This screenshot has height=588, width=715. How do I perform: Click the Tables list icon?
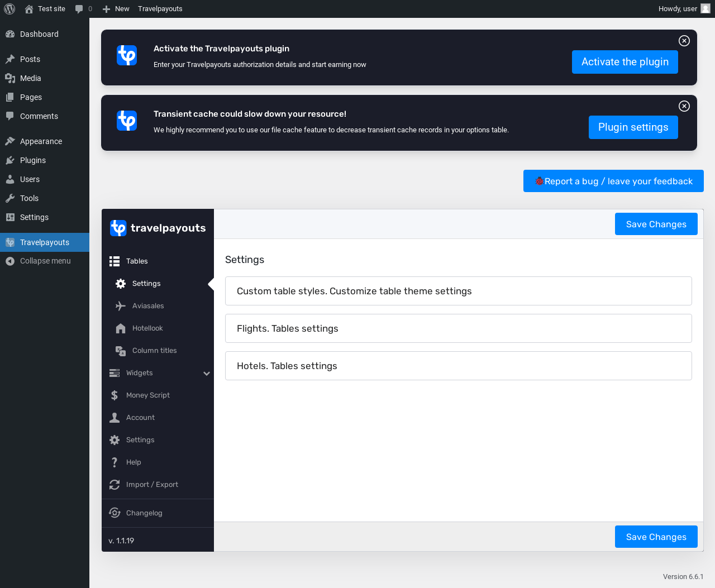(x=115, y=261)
